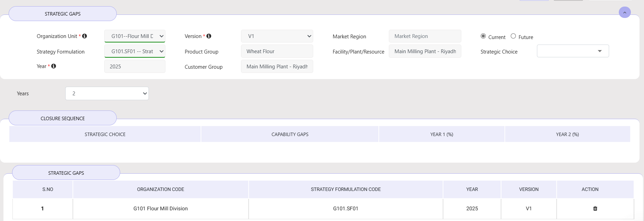Click the top Strategic Gaps section tab

coord(63,14)
